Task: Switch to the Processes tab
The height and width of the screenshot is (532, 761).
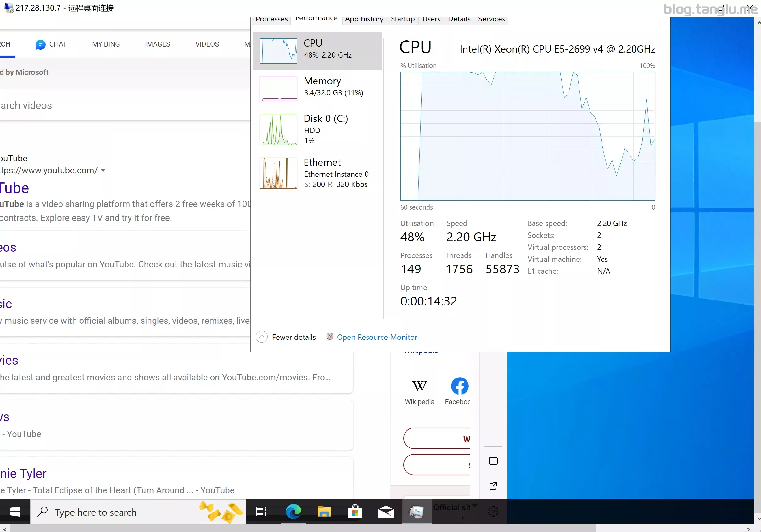Action: 271,20
